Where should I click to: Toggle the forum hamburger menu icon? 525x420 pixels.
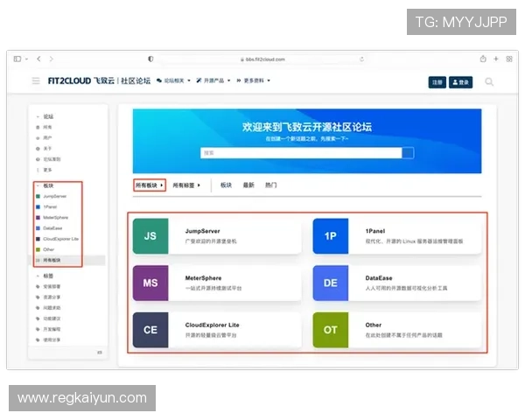coord(36,80)
